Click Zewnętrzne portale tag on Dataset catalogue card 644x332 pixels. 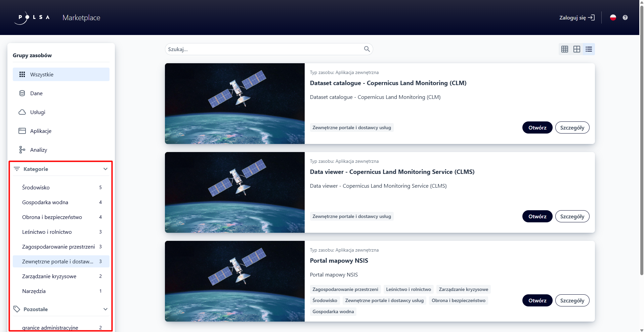coord(352,127)
